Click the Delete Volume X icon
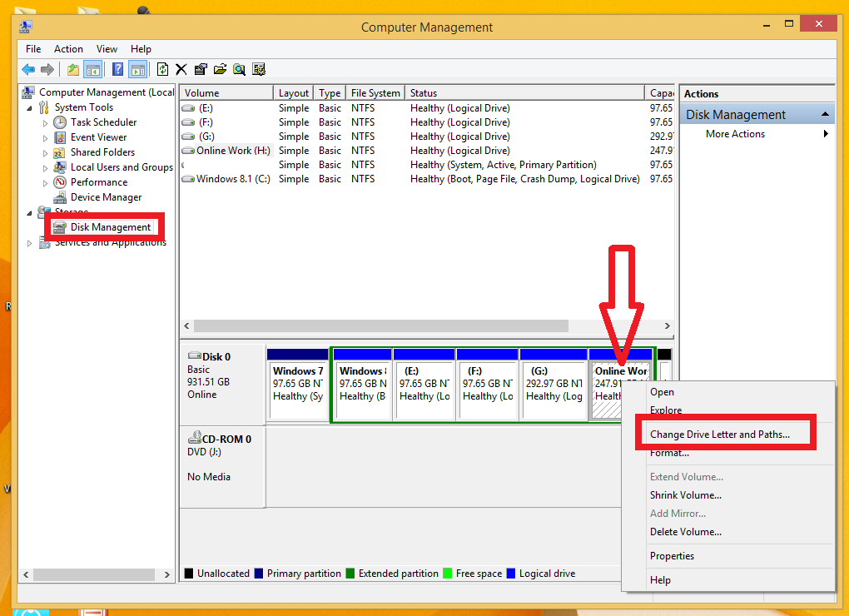The height and width of the screenshot is (616, 849). click(181, 69)
